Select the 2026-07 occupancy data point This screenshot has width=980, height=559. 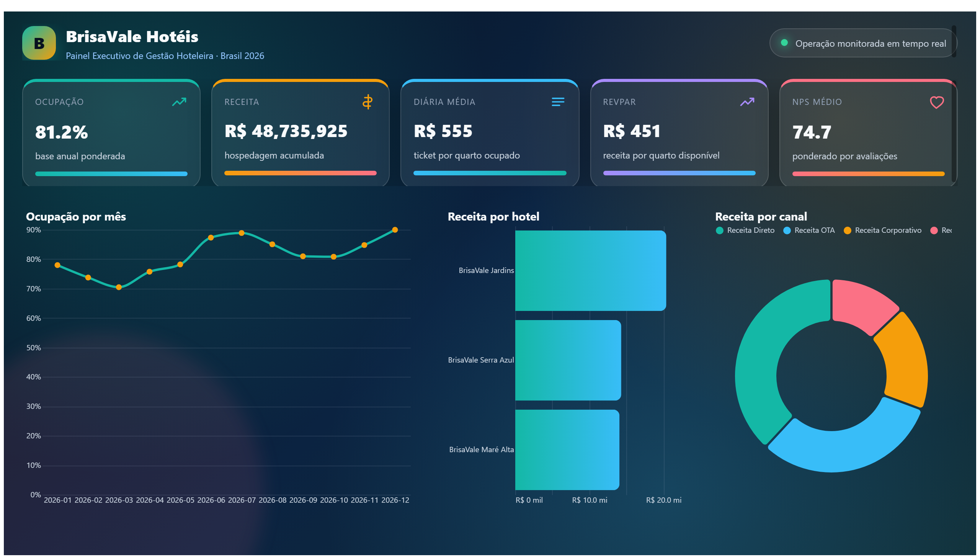point(242,233)
